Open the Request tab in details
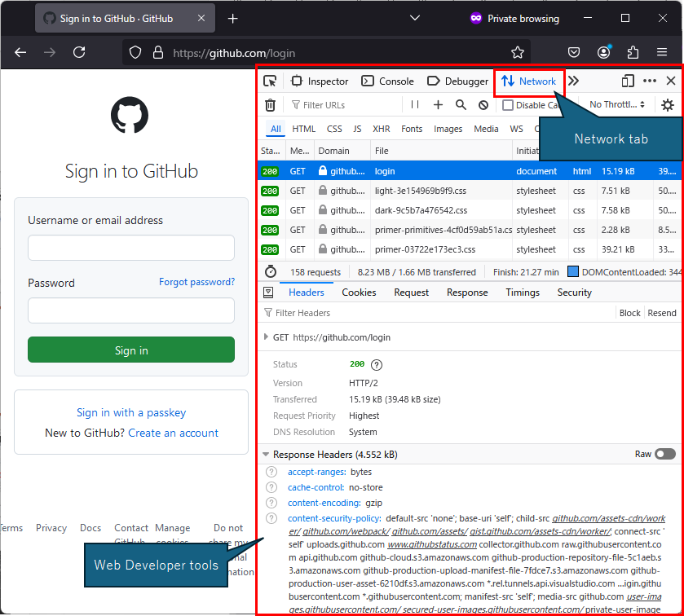Viewport: 684px width, 616px height. tap(411, 293)
